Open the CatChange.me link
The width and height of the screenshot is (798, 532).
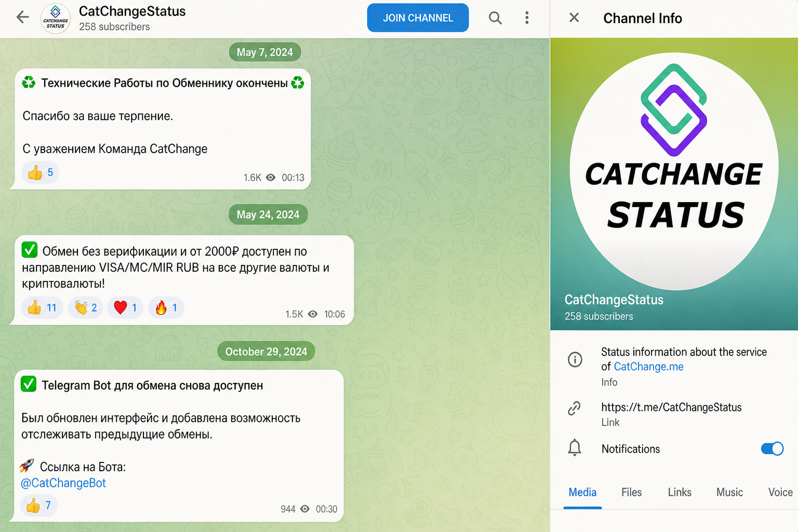coord(648,367)
